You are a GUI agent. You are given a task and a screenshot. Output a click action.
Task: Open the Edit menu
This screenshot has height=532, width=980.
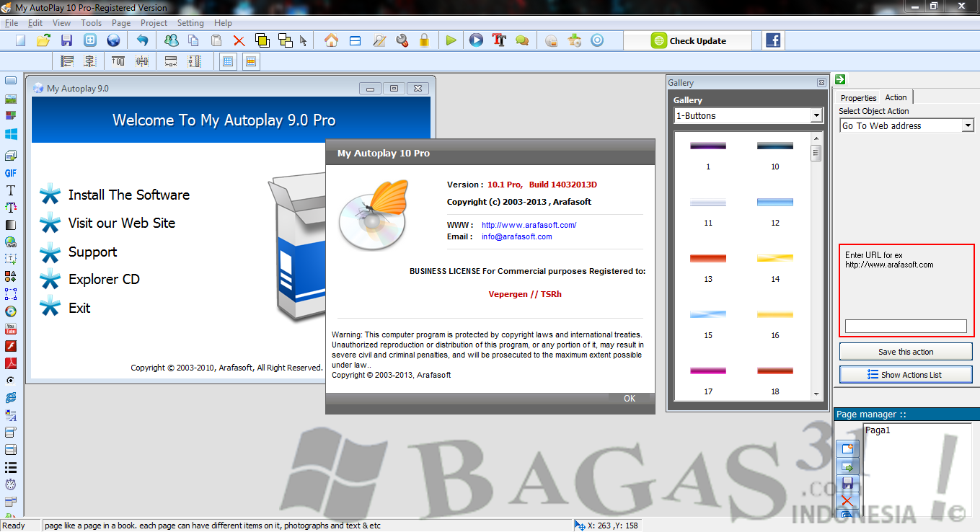click(35, 23)
